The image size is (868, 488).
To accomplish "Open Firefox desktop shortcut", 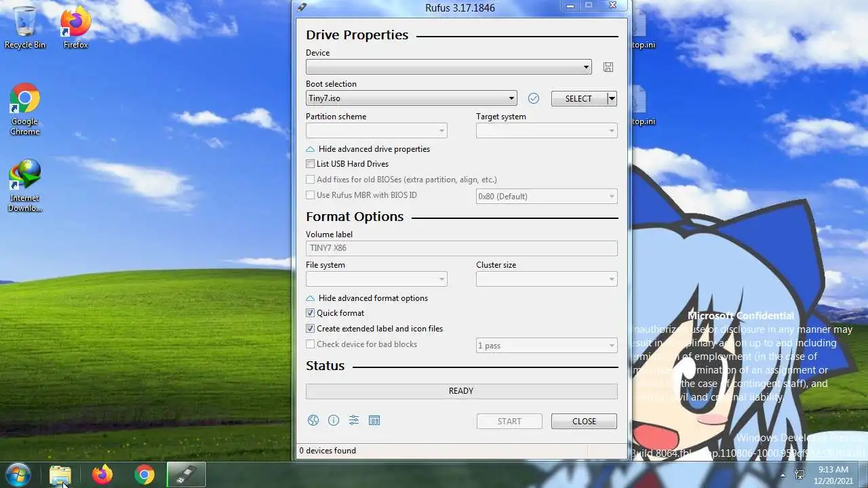I will [x=76, y=28].
